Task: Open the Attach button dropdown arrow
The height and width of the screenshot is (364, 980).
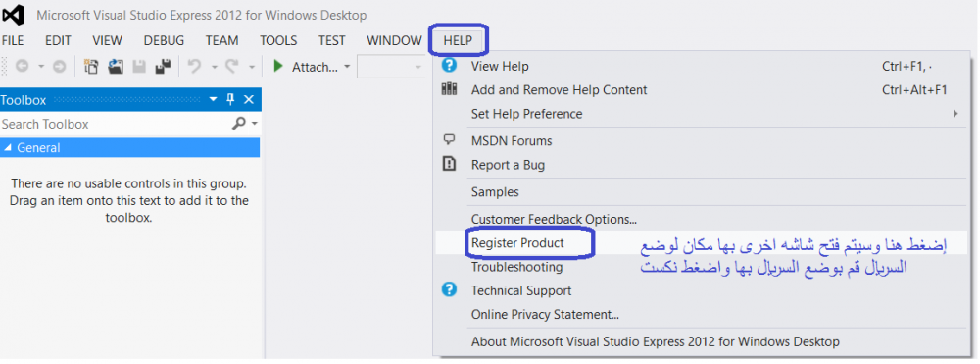Action: [x=347, y=67]
